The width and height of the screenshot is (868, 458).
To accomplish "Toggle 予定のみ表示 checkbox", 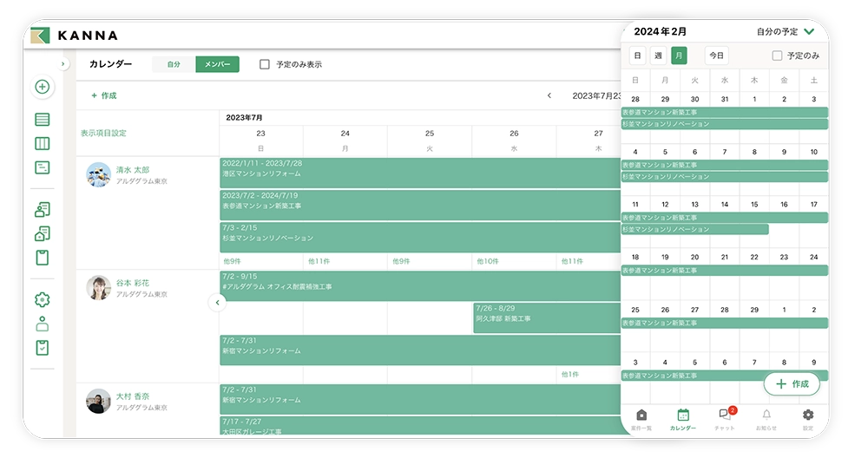I will tap(265, 64).
